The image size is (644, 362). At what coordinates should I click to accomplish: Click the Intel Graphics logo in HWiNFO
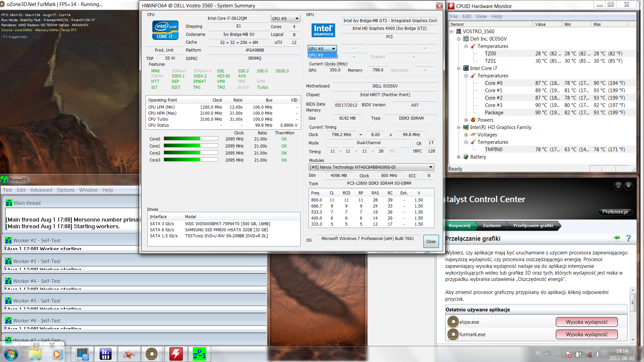coord(323,30)
